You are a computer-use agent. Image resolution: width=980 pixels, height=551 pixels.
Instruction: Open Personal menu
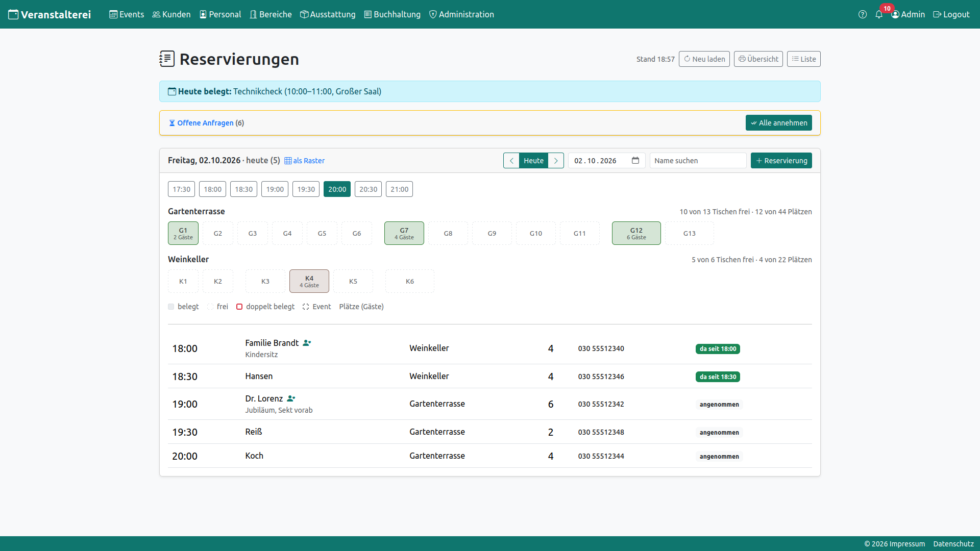(220, 14)
